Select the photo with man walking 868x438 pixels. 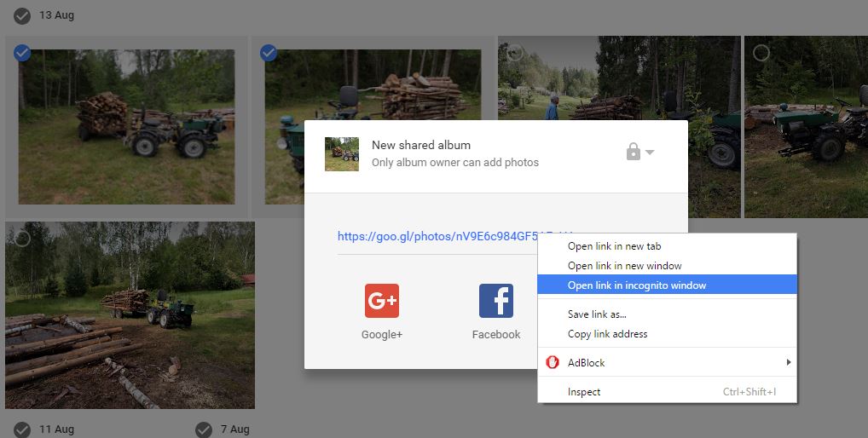(x=515, y=53)
